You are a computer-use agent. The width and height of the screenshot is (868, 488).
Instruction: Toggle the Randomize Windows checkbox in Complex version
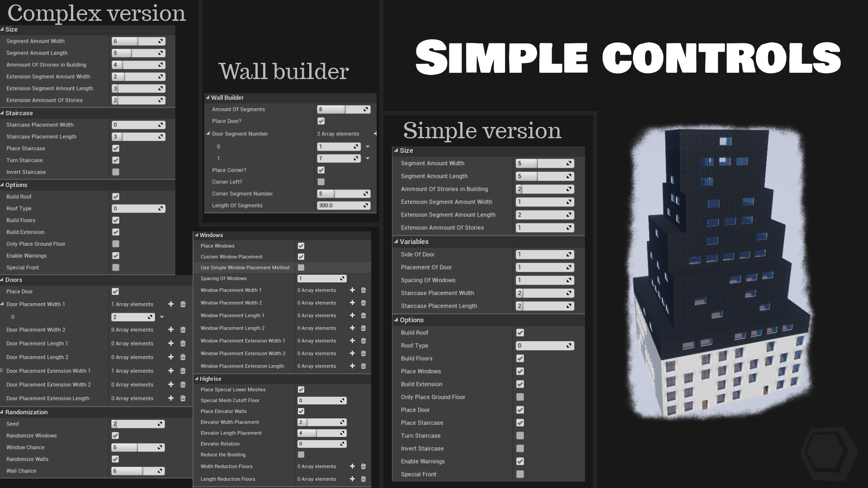(x=116, y=436)
